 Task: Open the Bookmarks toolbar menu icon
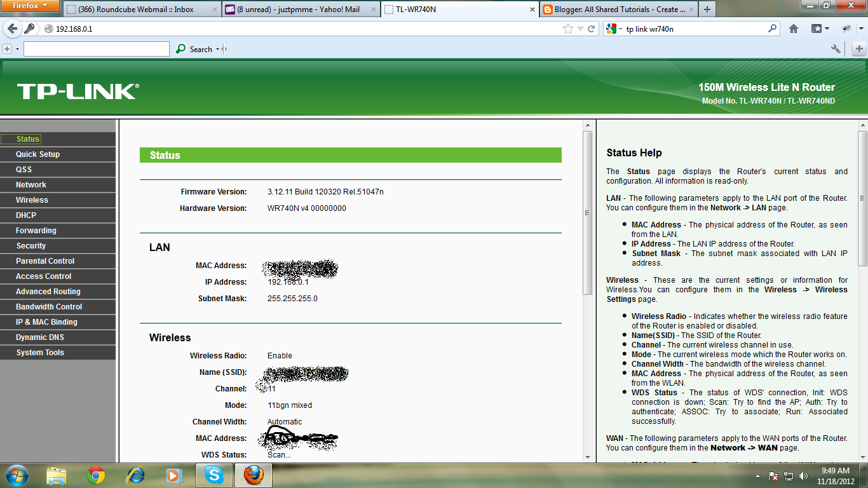[x=820, y=29]
